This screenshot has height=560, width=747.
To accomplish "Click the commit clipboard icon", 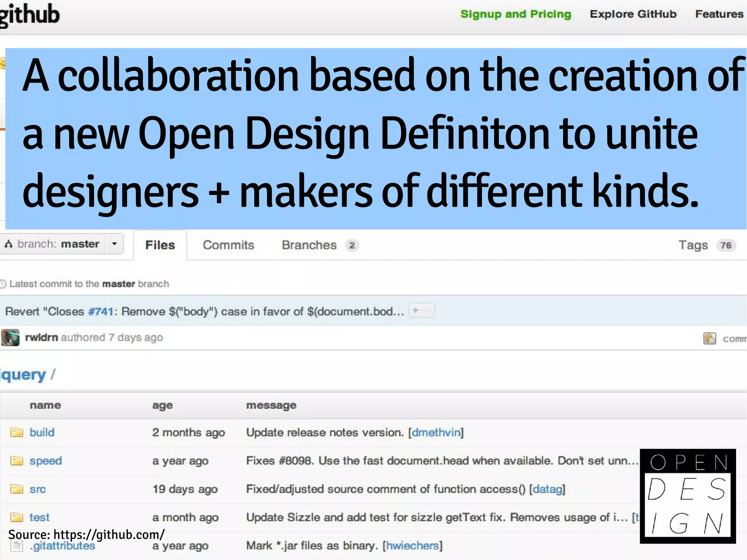I will pyautogui.click(x=709, y=339).
